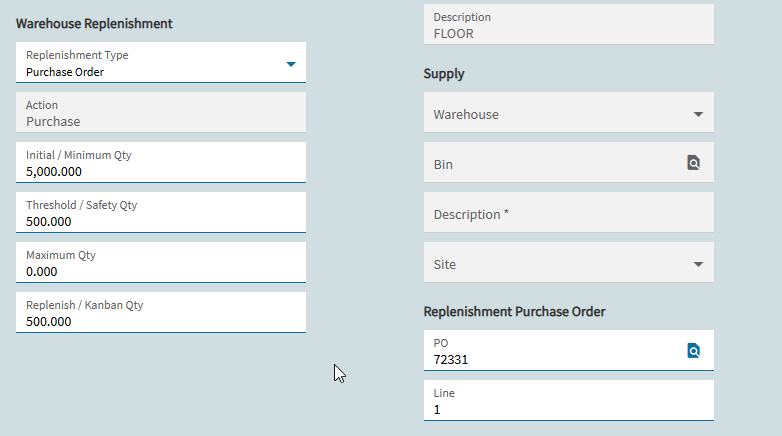Image resolution: width=782 pixels, height=436 pixels.
Task: Select the Description field showing FLOOR
Action: (x=569, y=24)
